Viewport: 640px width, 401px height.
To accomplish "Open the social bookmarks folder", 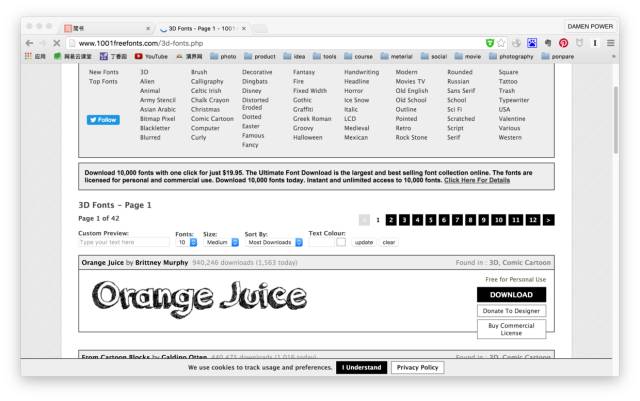I will [x=434, y=56].
